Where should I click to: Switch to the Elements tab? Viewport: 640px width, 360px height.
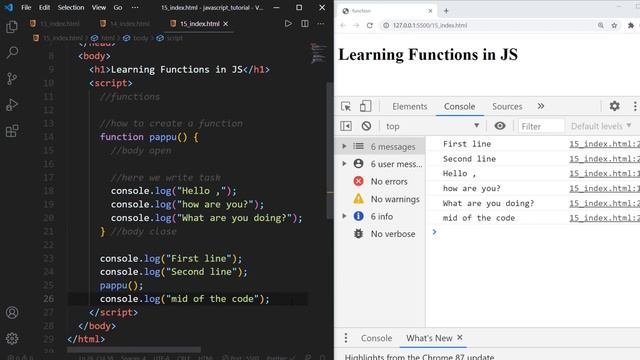pos(409,107)
